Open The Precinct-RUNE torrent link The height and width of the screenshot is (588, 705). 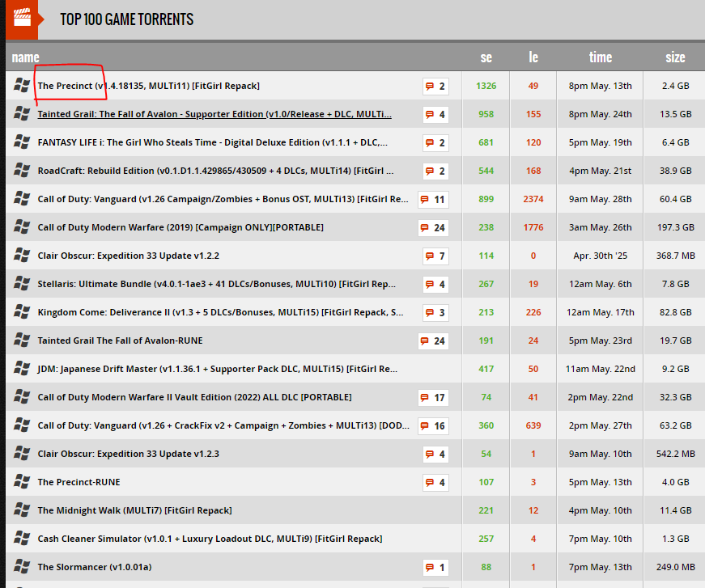click(x=79, y=482)
